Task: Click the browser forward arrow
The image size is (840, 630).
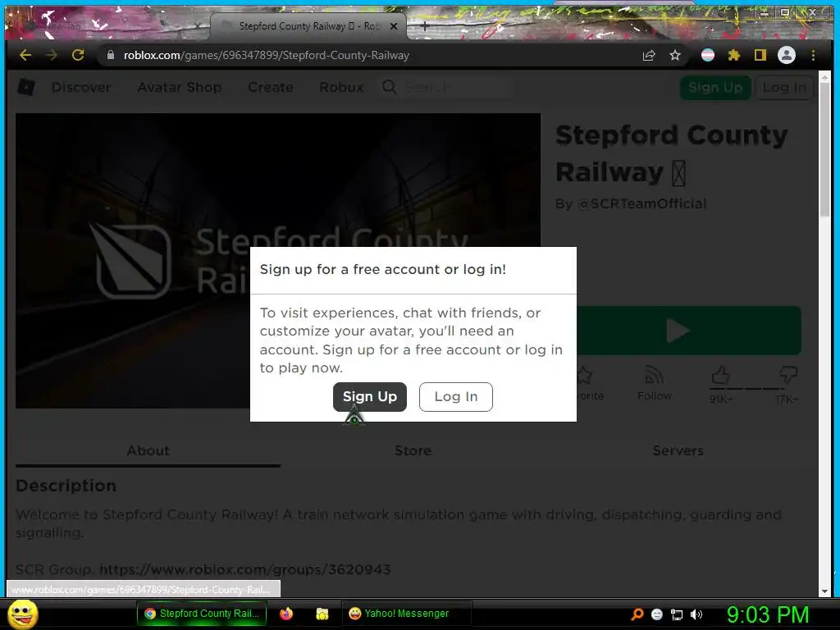Action: point(52,55)
